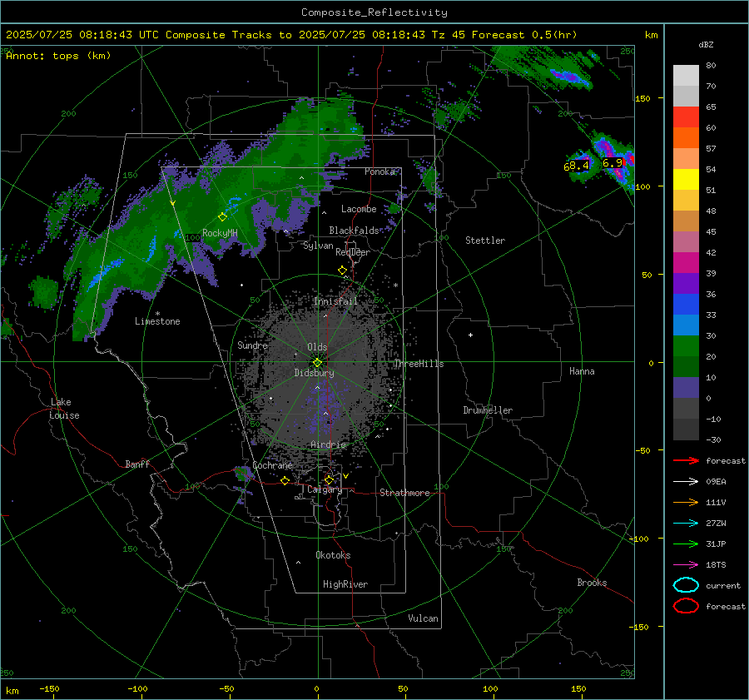
Task: Click the Blackfalds town label
Action: click(354, 231)
